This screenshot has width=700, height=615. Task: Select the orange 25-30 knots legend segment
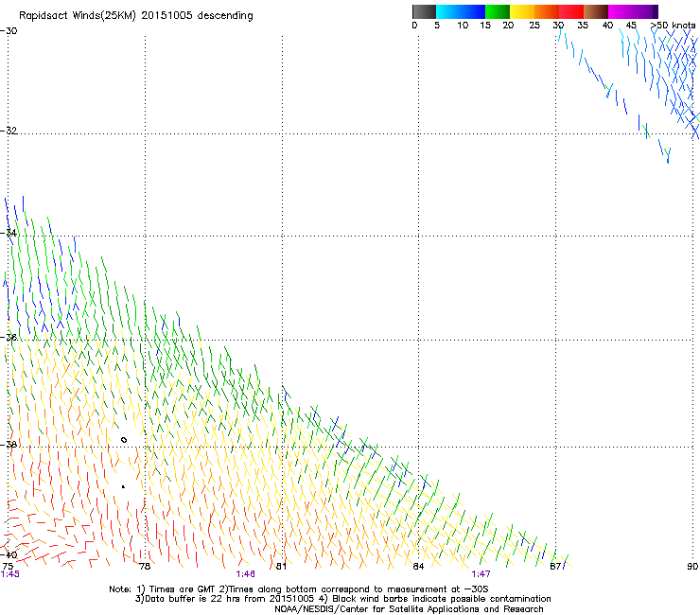[547, 11]
